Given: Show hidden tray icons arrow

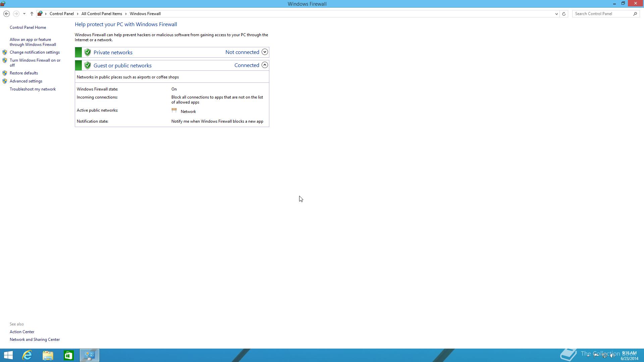Looking at the screenshot, I should tap(588, 356).
